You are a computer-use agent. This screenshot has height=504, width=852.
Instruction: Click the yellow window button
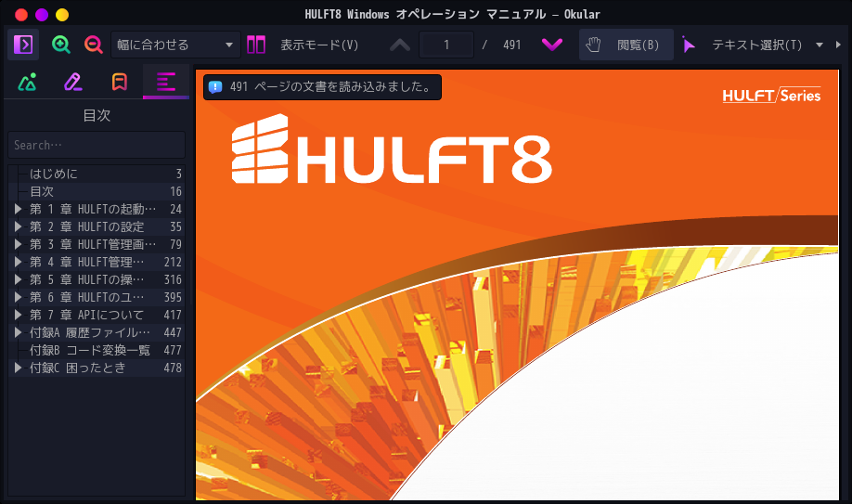tap(62, 15)
